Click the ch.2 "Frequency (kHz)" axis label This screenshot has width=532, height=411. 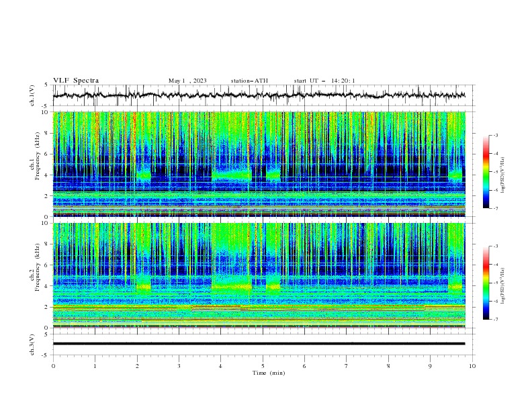click(x=37, y=267)
